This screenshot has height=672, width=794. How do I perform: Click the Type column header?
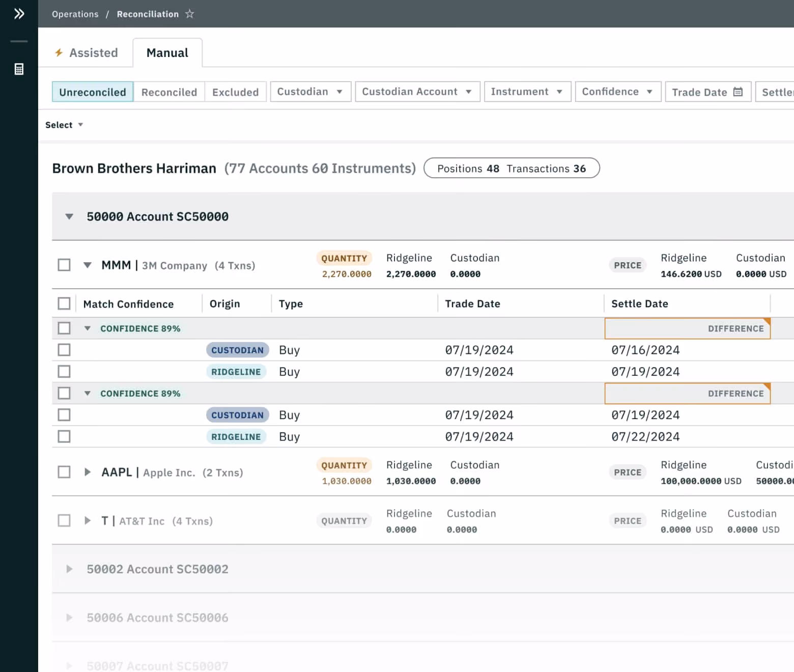click(x=291, y=304)
